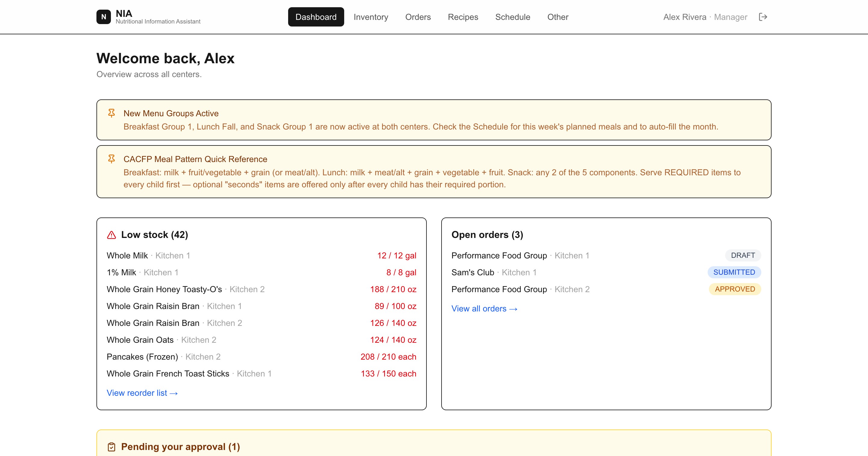Select Whole Grain French Toast Sticks row
The height and width of the screenshot is (456, 868).
tap(262, 373)
